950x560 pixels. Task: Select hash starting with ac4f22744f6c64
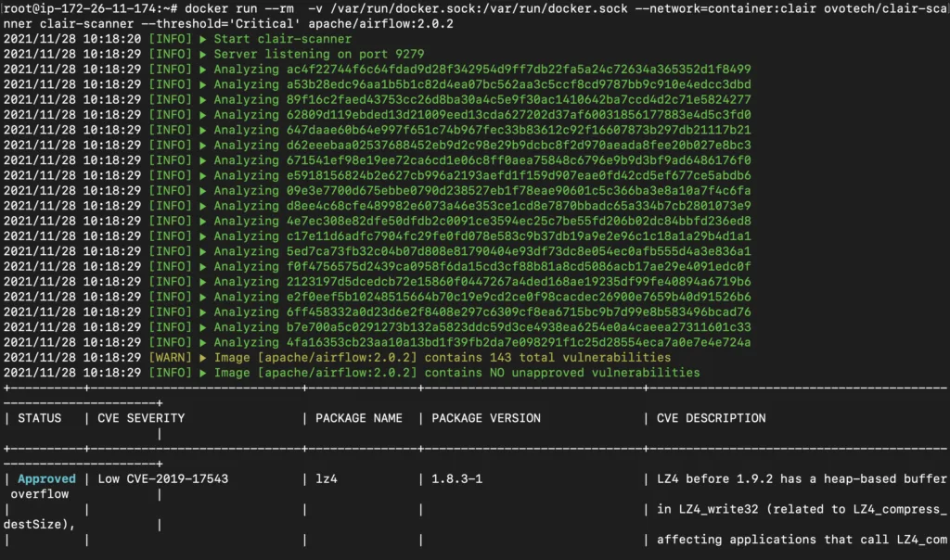point(519,69)
